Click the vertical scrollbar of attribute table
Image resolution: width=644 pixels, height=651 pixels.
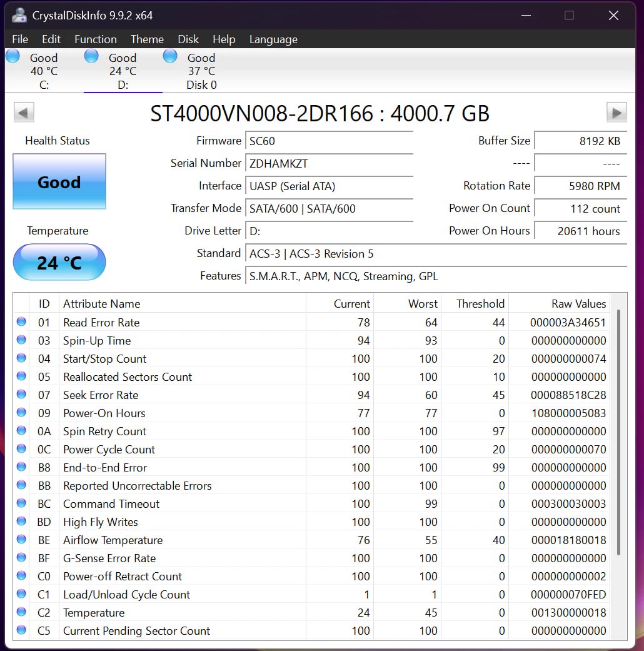pyautogui.click(x=618, y=431)
